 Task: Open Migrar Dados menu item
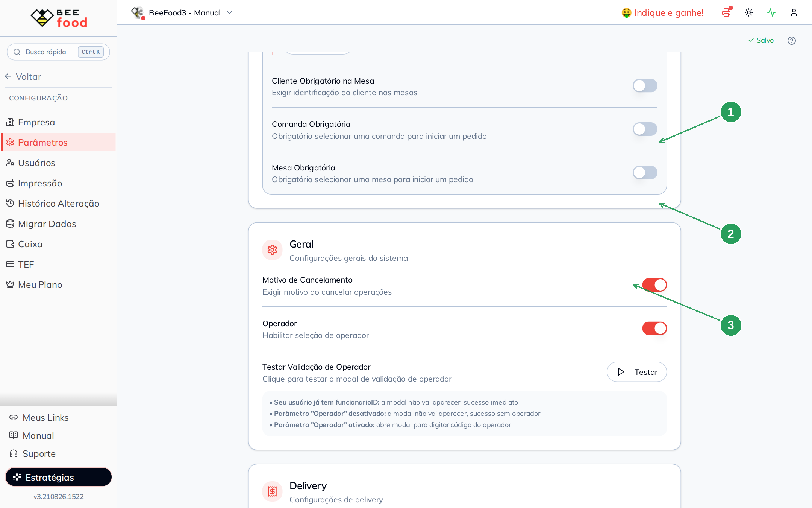58,224
